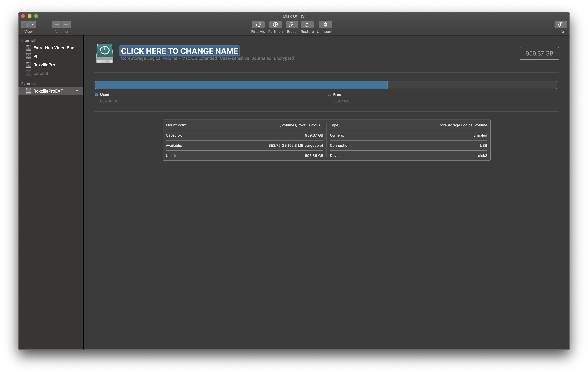The height and width of the screenshot is (374, 588).
Task: Close the Disk Utility window
Action: click(x=23, y=16)
